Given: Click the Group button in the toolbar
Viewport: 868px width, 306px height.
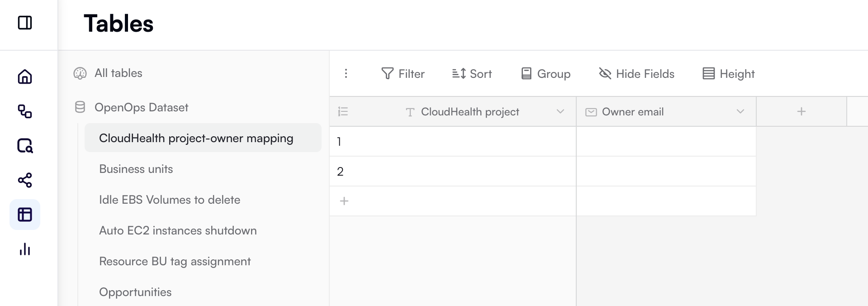Looking at the screenshot, I should pos(545,73).
